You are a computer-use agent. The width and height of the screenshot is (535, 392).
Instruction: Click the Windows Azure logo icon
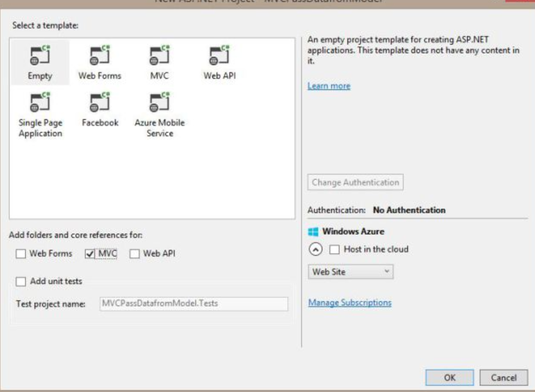[313, 232]
